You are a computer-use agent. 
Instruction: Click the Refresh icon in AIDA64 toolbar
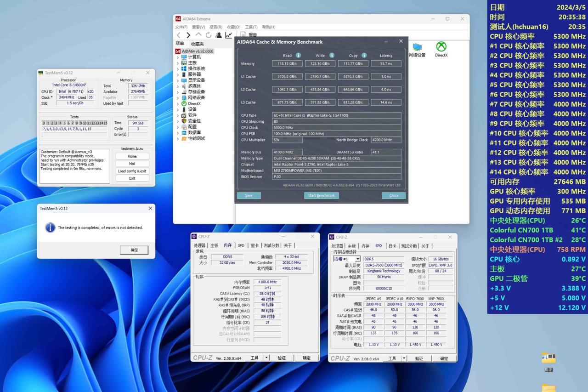point(209,35)
